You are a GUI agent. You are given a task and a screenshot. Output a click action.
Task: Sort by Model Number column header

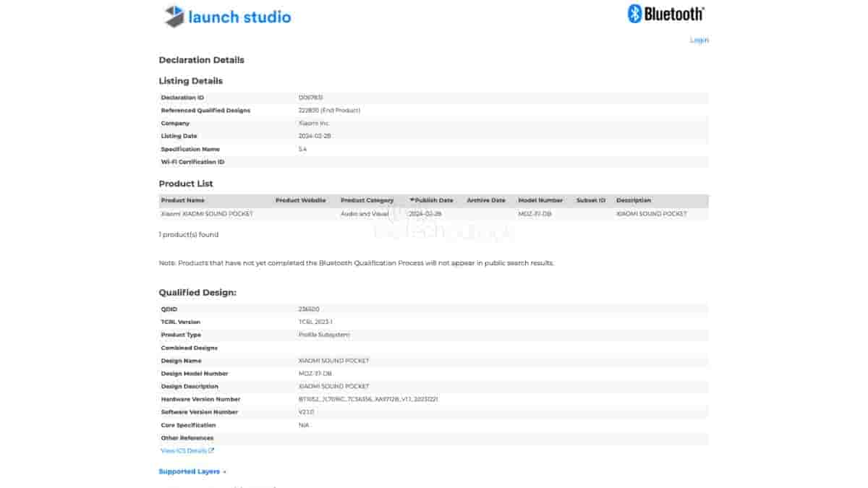540,200
